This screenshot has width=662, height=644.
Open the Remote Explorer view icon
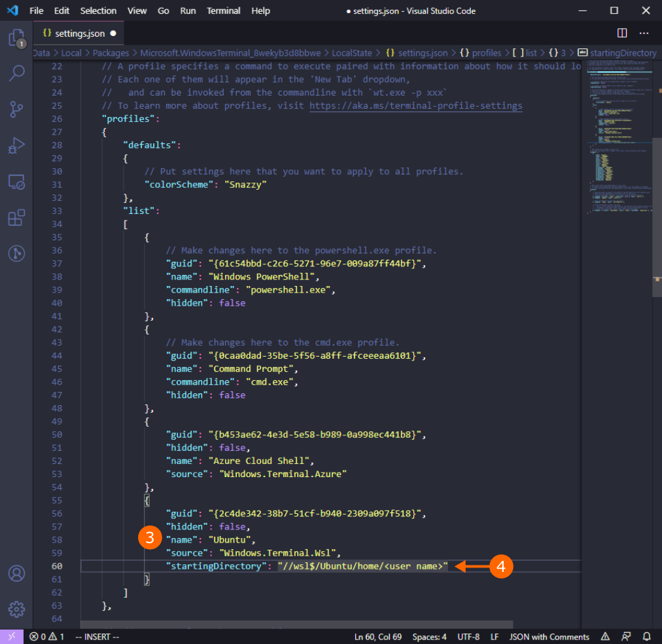tap(16, 182)
